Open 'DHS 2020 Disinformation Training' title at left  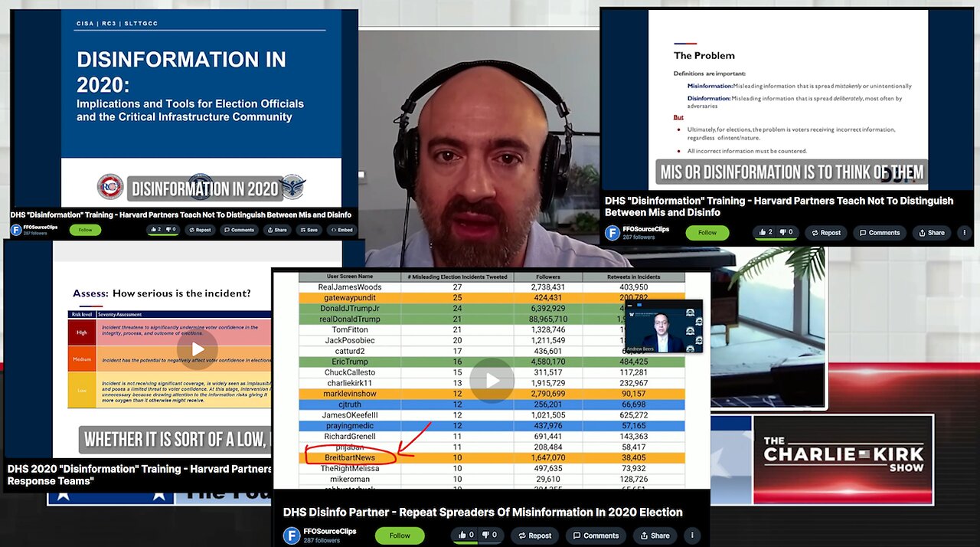[139, 474]
